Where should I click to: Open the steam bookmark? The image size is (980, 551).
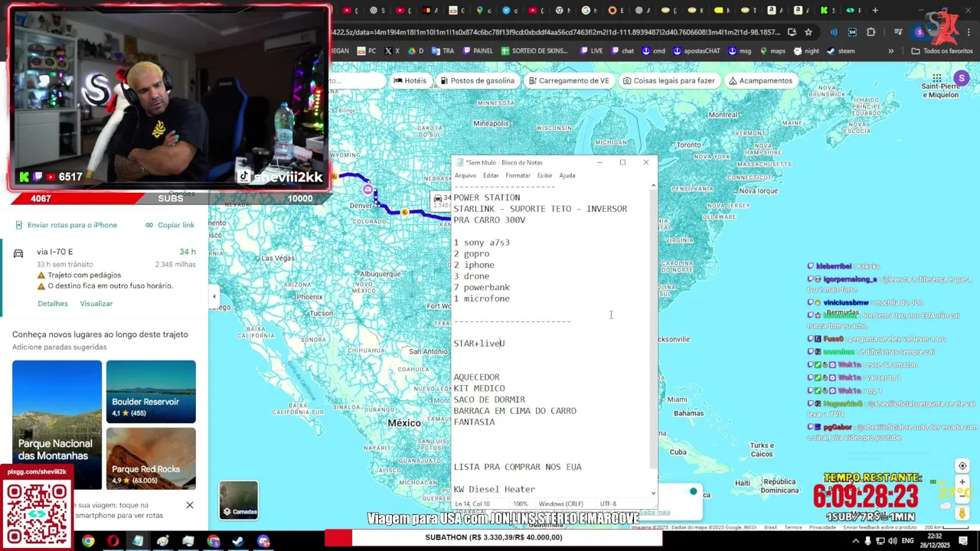[x=840, y=51]
